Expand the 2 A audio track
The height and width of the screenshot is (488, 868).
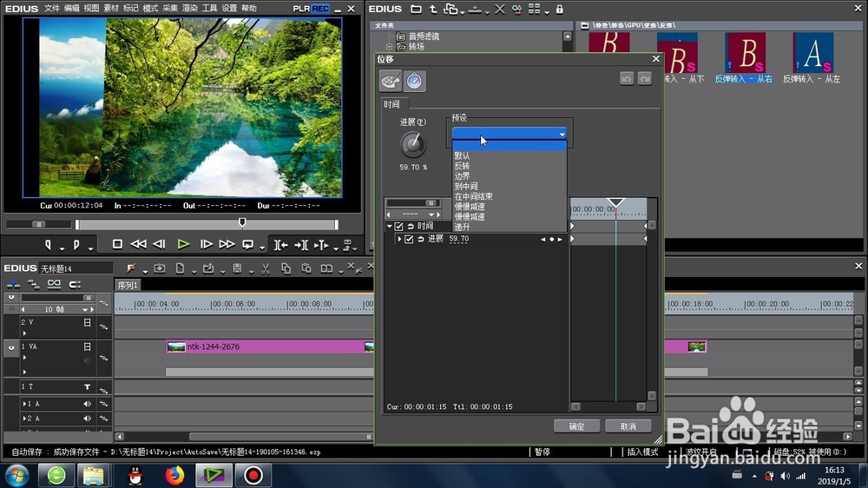tap(24, 419)
